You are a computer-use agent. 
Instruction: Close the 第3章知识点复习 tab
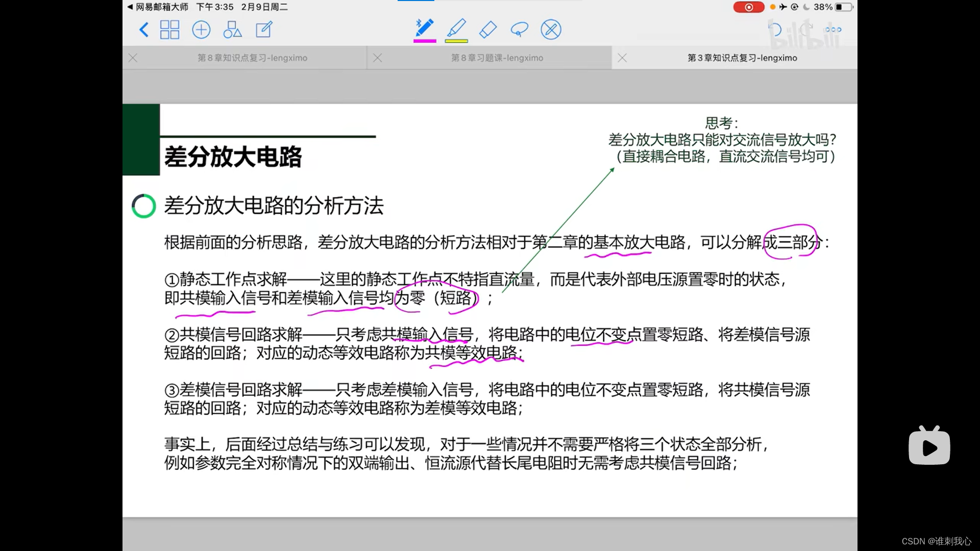622,58
